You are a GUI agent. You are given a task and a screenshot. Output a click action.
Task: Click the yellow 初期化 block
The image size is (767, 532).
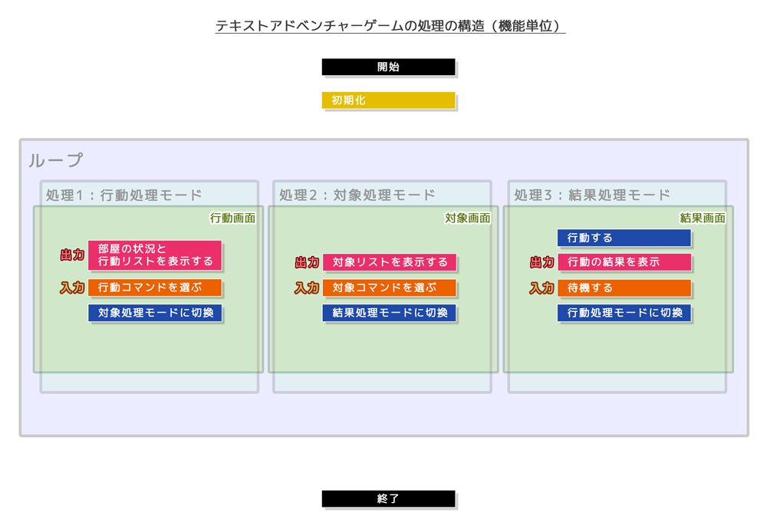(388, 100)
